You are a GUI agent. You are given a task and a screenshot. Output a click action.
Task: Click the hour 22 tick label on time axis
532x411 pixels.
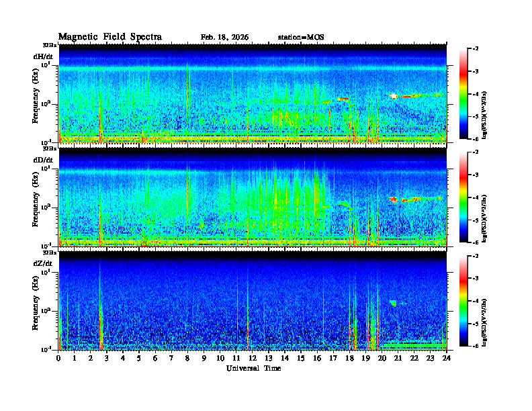pyautogui.click(x=414, y=358)
